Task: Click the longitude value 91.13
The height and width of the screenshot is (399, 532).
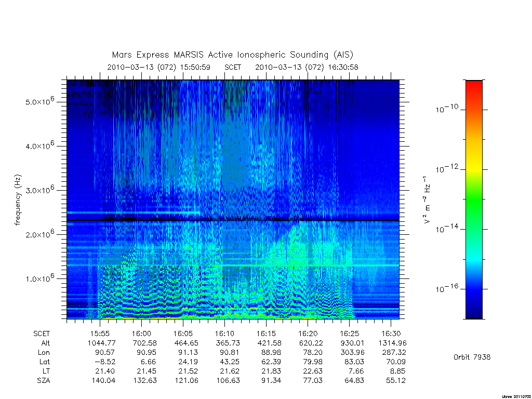Action: (x=188, y=353)
